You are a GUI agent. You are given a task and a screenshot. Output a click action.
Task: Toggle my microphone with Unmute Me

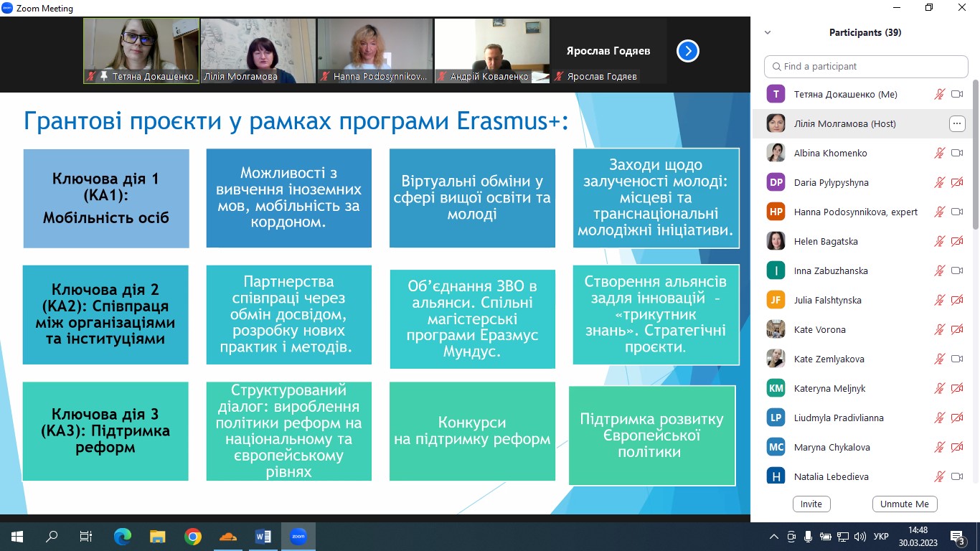coord(904,504)
